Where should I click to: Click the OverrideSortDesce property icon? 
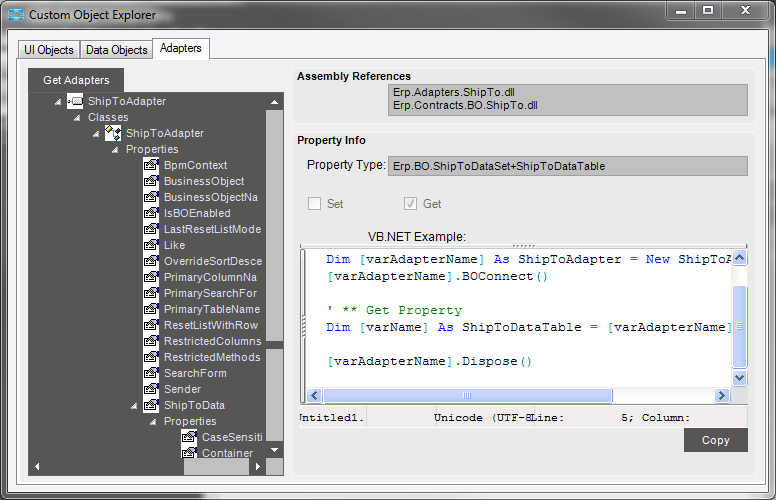tap(151, 261)
